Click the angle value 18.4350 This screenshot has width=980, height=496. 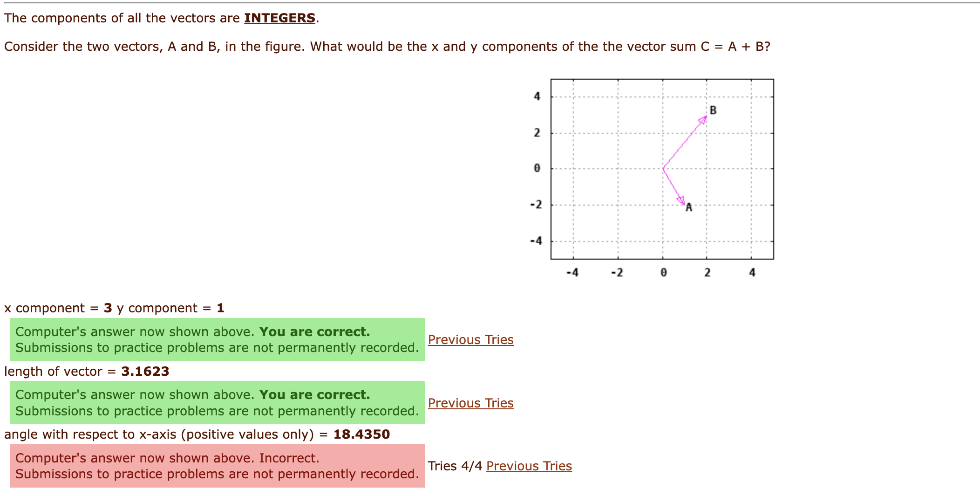tap(361, 434)
